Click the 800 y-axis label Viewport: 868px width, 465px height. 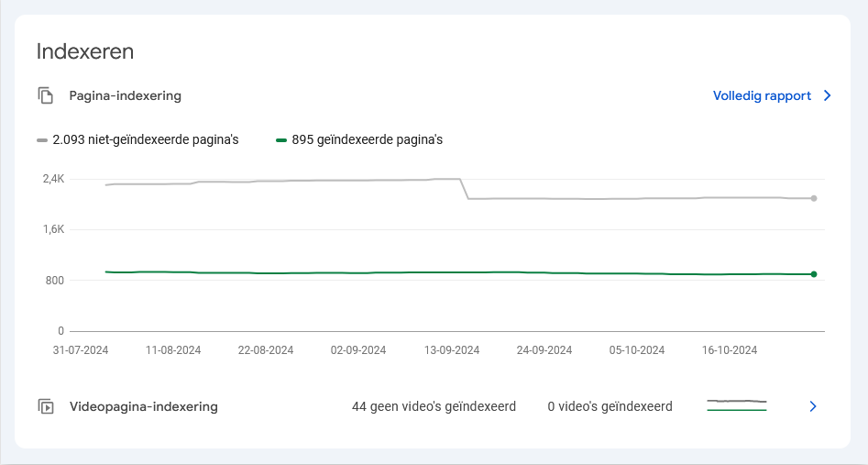tap(55, 281)
